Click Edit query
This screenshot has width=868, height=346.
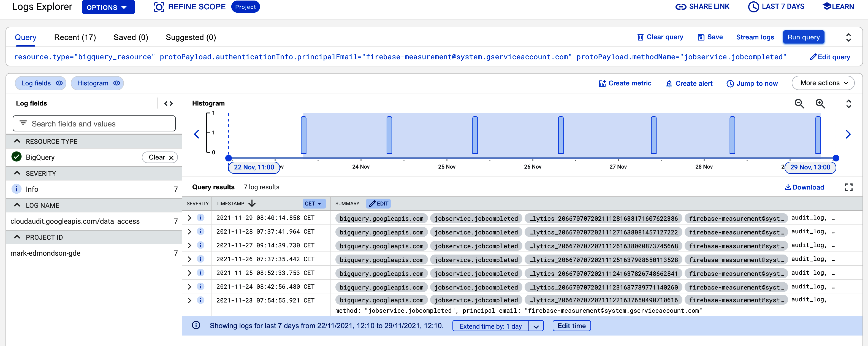tap(830, 57)
